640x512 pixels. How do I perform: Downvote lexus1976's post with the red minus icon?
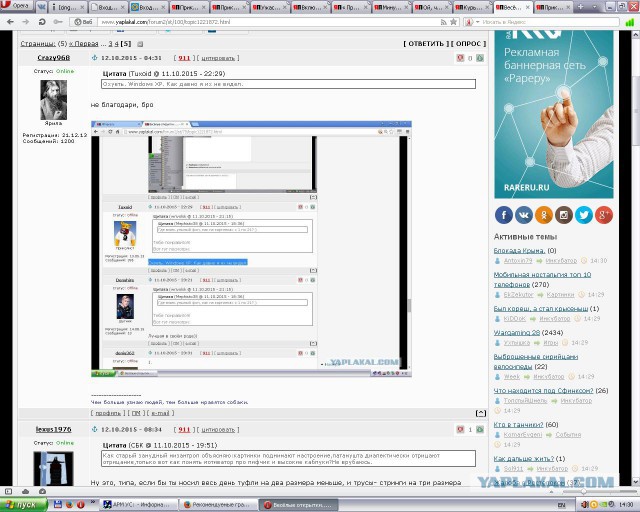460,430
